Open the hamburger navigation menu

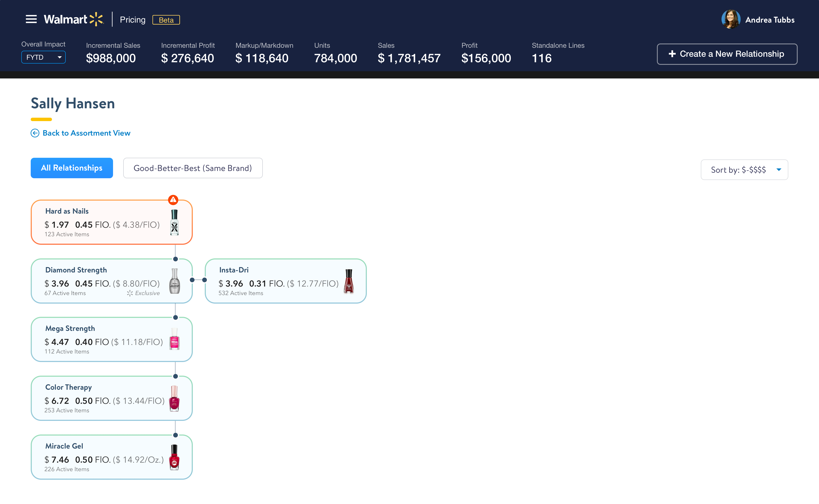31,19
